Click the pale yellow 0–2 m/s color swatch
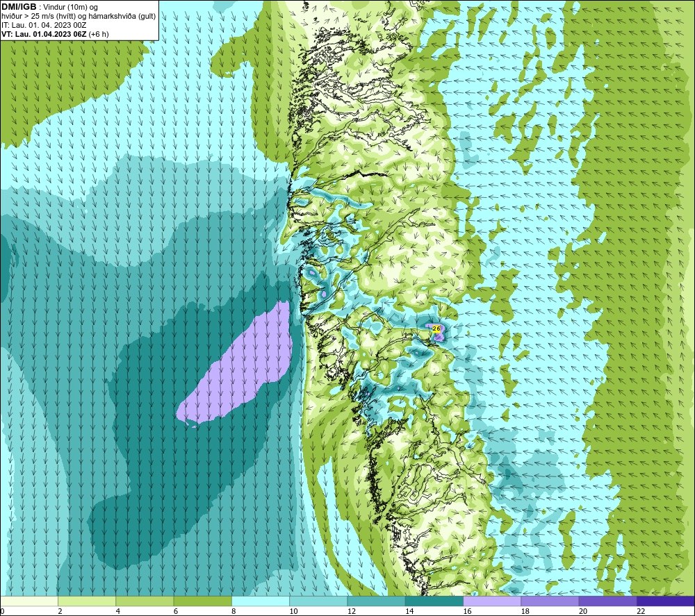The width and height of the screenshot is (695, 616). click(x=29, y=601)
